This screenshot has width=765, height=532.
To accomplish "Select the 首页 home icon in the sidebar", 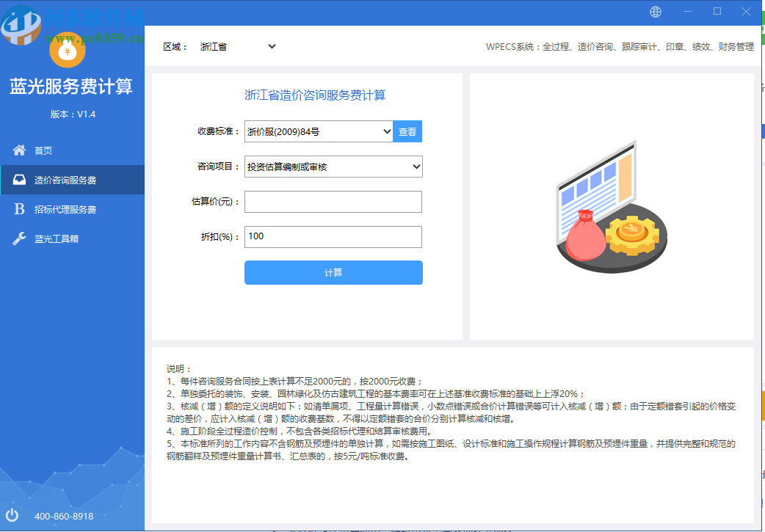I will click(18, 150).
